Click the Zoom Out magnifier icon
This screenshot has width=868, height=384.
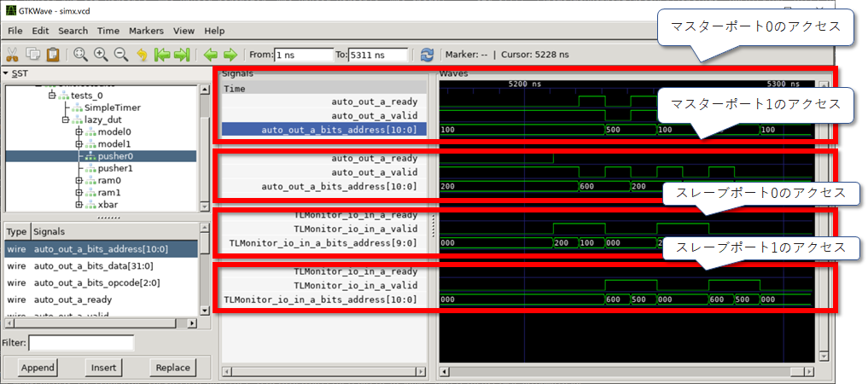pyautogui.click(x=120, y=55)
